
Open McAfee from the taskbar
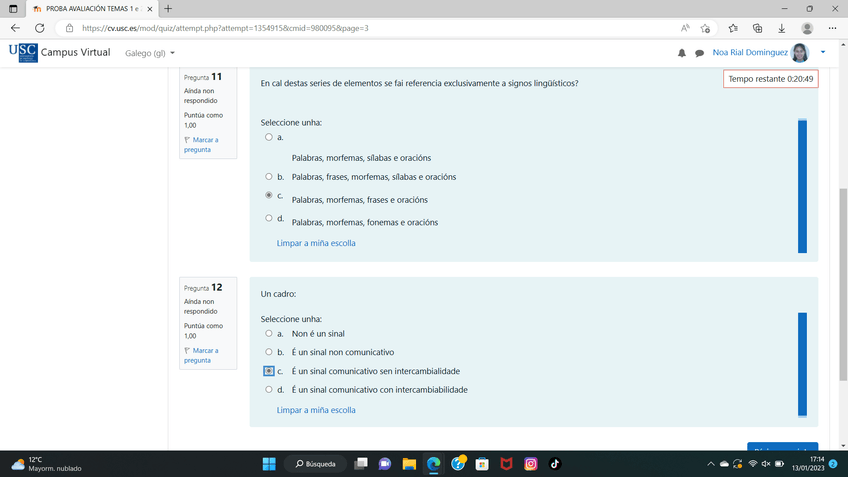(506, 464)
